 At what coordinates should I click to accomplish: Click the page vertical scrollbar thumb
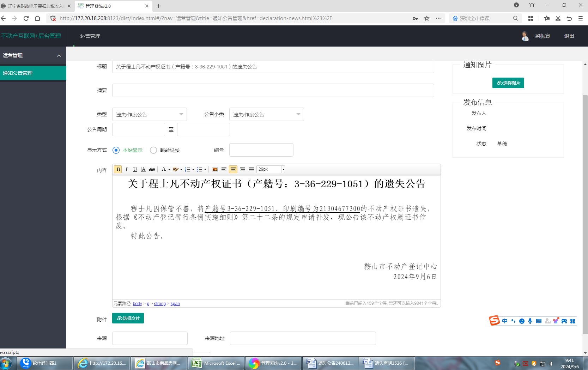585,214
